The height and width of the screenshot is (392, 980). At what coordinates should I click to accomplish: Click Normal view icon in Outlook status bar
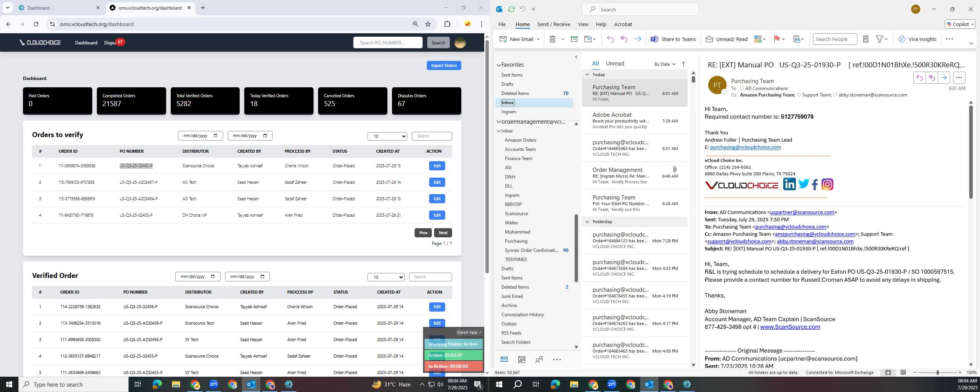coord(888,372)
